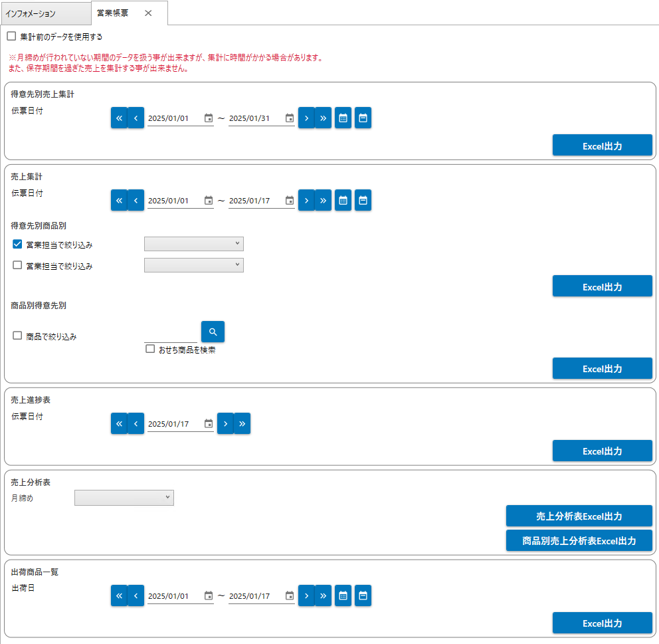659x644 pixels.
Task: Open calendar picker for 出荷日 start date
Action: (x=209, y=595)
